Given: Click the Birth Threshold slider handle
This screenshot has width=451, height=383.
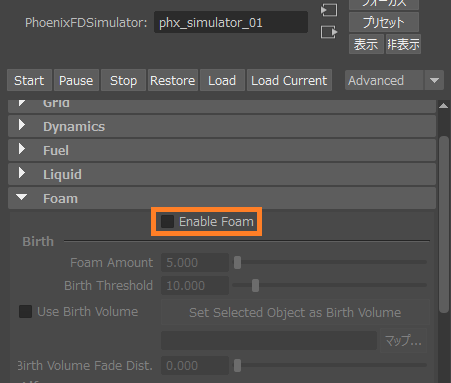Looking at the screenshot, I should pos(255,286).
